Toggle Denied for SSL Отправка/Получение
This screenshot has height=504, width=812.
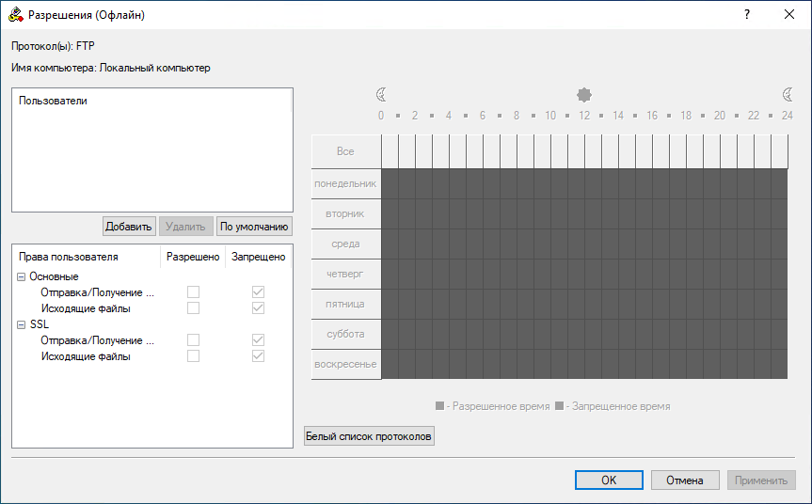pos(258,340)
